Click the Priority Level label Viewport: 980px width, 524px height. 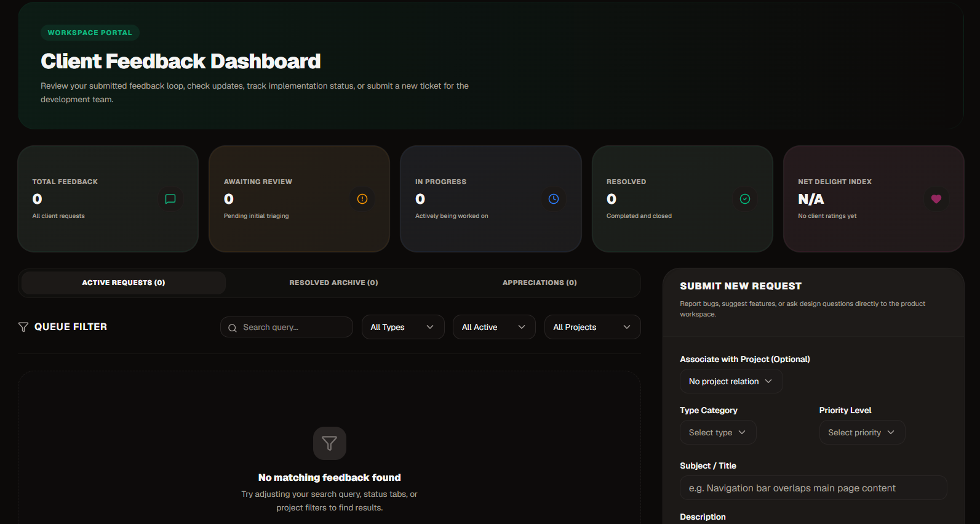point(845,410)
